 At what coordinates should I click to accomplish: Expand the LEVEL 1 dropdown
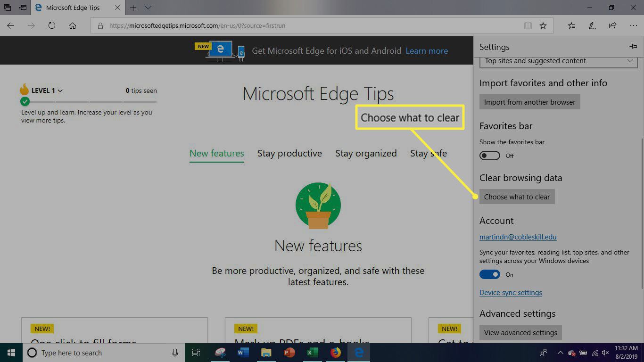47,90
